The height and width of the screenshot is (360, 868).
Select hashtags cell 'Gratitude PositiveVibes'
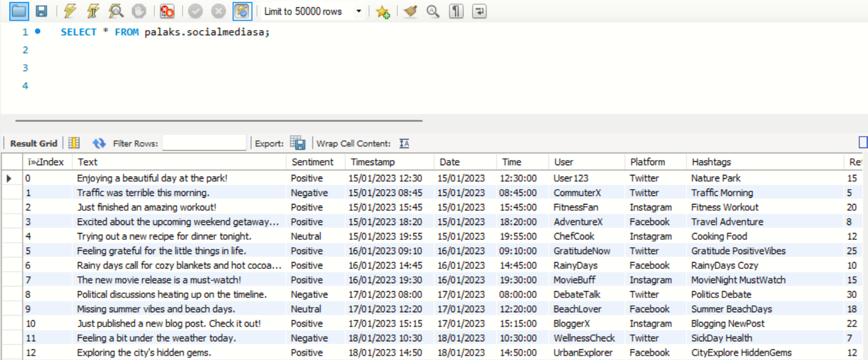pos(765,251)
